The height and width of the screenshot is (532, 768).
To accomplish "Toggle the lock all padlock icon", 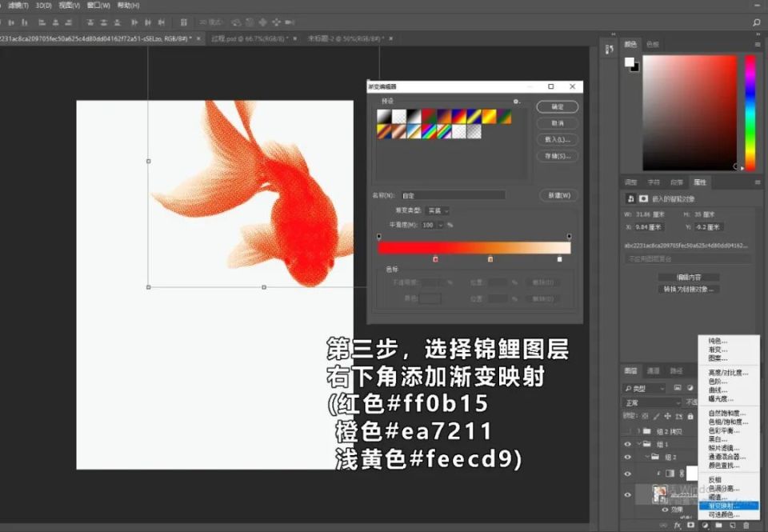I will tap(690, 416).
